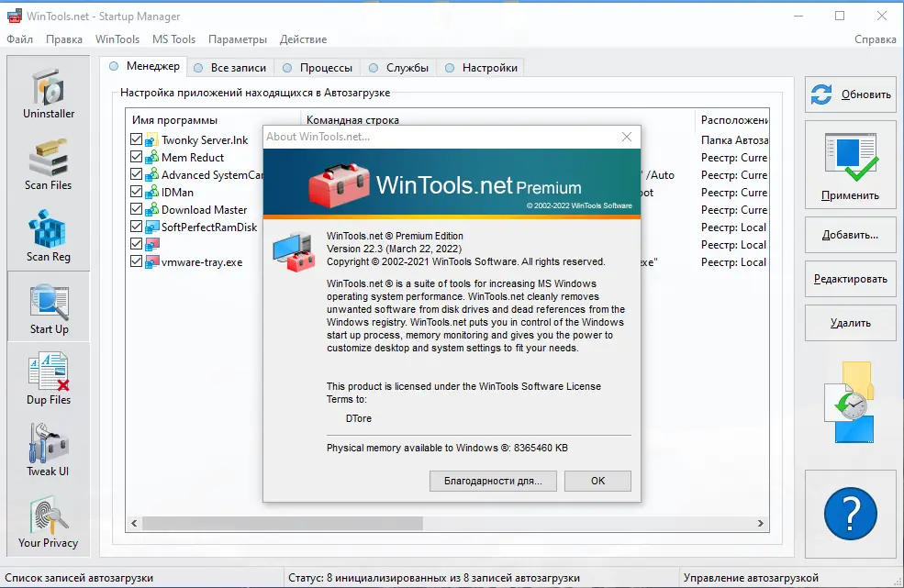Uncheck the Advanced SystemCare startup entry
Image resolution: width=904 pixels, height=588 pixels.
pyautogui.click(x=136, y=174)
